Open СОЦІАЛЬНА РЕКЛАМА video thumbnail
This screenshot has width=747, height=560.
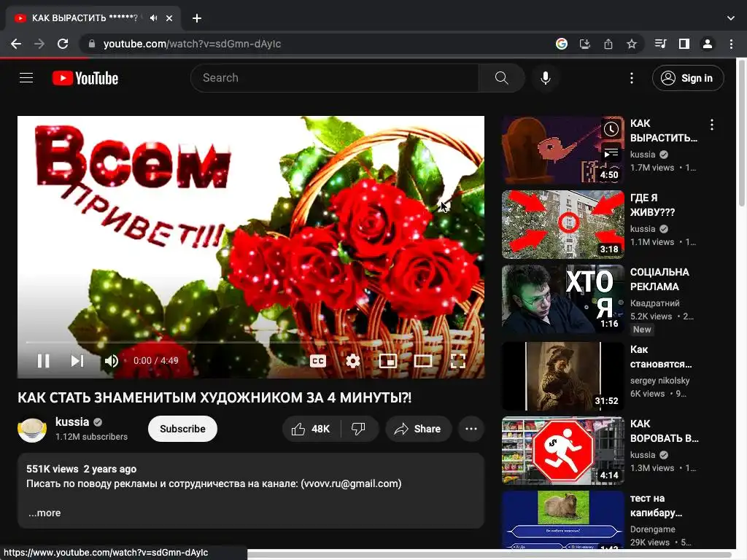(562, 298)
